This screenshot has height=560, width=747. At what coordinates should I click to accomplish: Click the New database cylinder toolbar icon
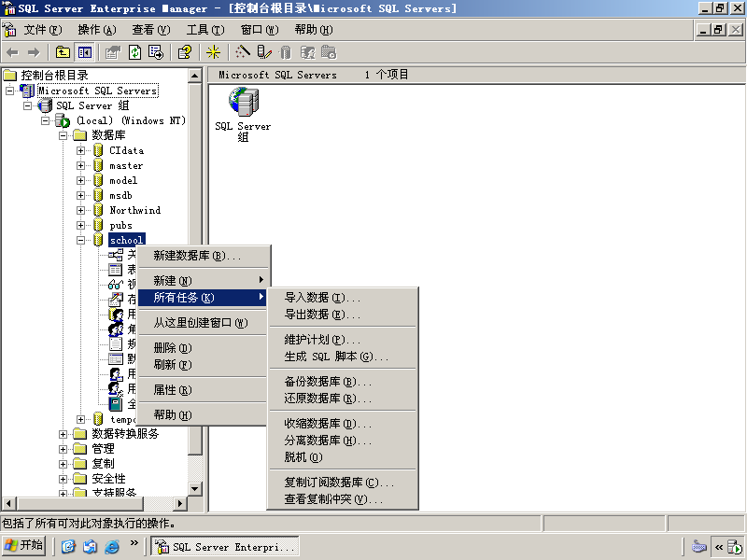click(x=286, y=52)
